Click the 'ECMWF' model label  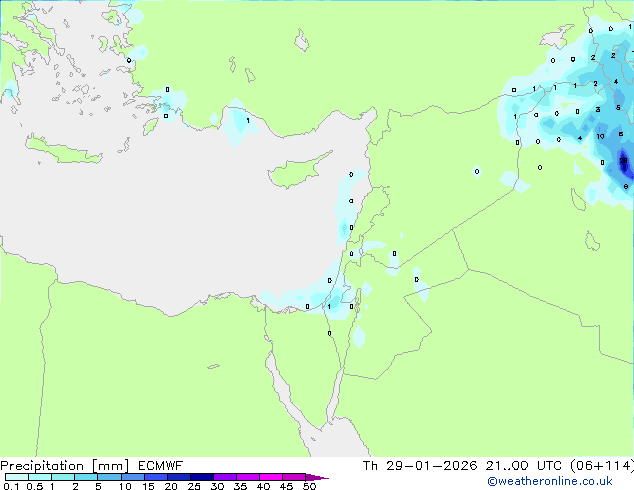[x=161, y=466]
